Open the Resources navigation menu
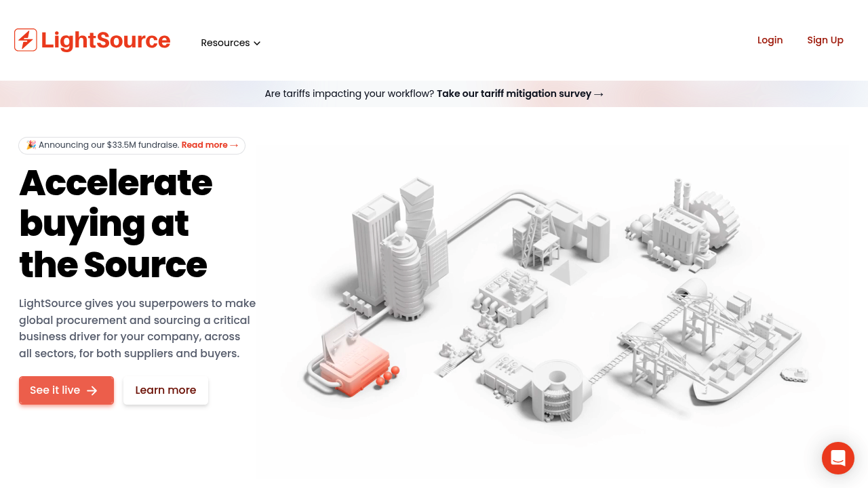Viewport: 868px width, 488px height. (x=225, y=43)
